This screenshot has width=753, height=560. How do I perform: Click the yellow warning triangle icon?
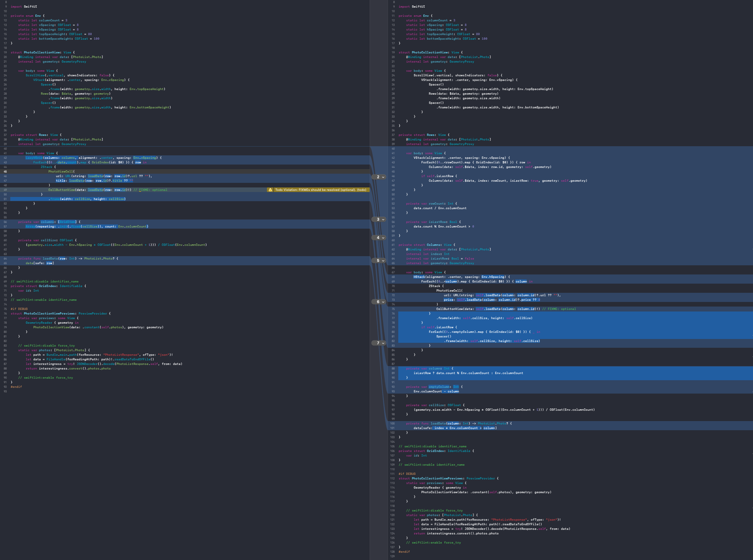tap(270, 190)
